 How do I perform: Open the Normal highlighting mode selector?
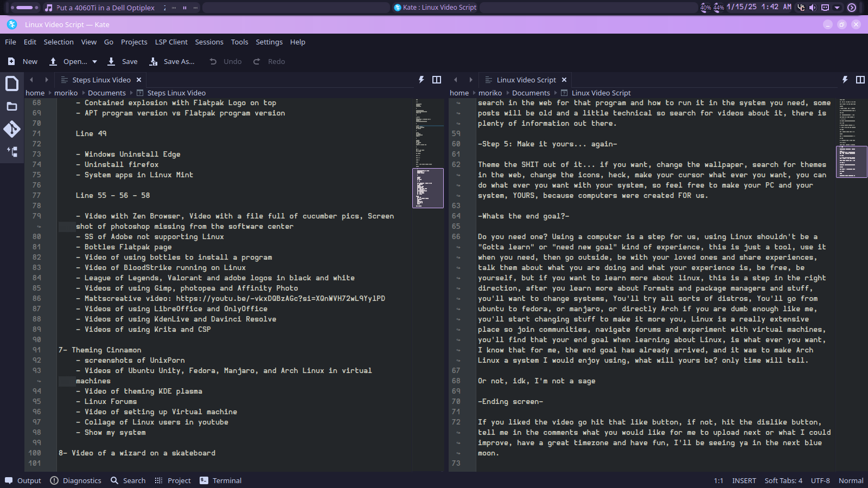click(851, 480)
